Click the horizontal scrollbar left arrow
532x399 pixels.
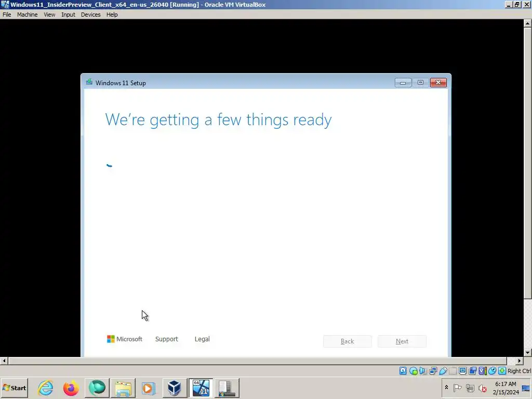coord(4,361)
